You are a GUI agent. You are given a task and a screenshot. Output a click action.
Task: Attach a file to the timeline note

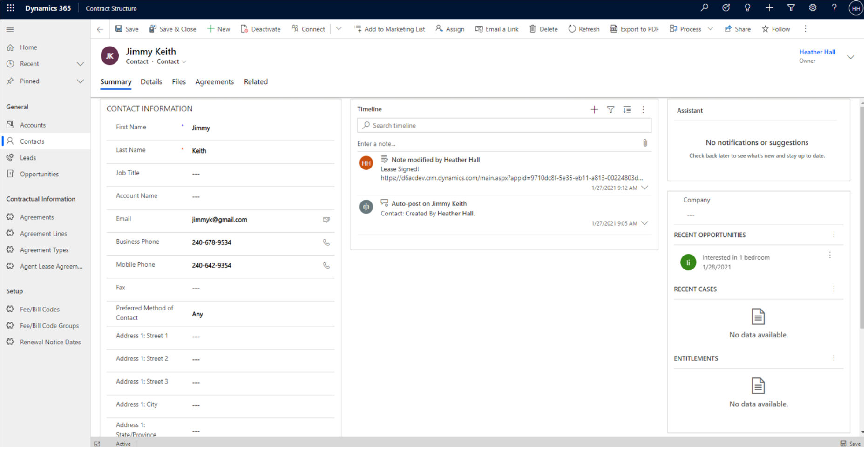pos(645,143)
